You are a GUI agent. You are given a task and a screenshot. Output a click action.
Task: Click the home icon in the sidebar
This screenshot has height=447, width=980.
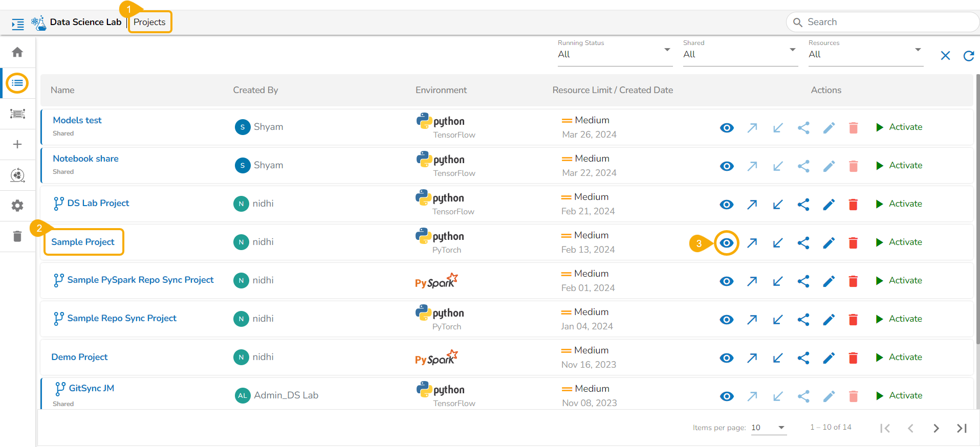point(17,52)
